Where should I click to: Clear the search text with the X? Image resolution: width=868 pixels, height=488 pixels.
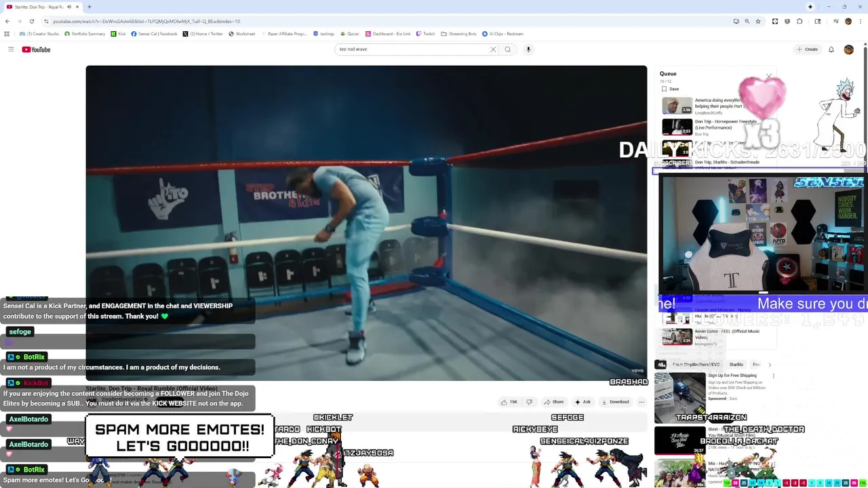pyautogui.click(x=493, y=49)
